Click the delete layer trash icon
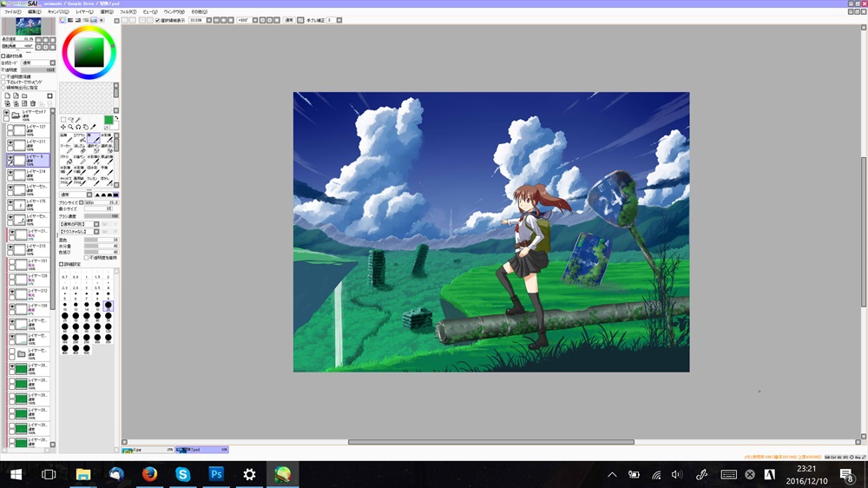 [x=32, y=103]
